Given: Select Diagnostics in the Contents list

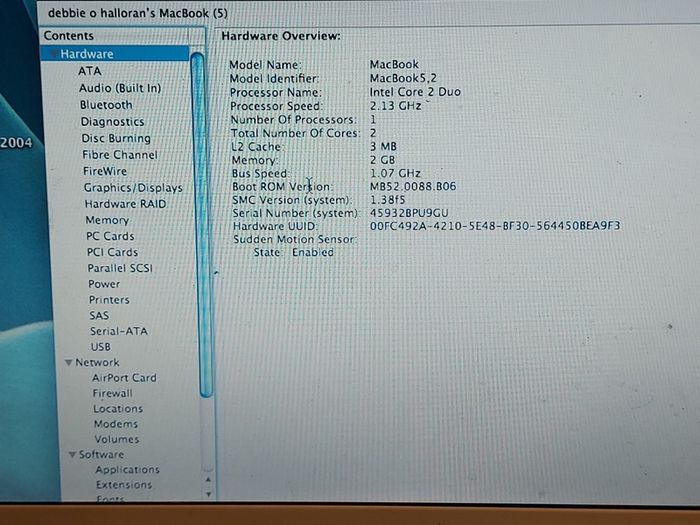Looking at the screenshot, I should click(112, 121).
